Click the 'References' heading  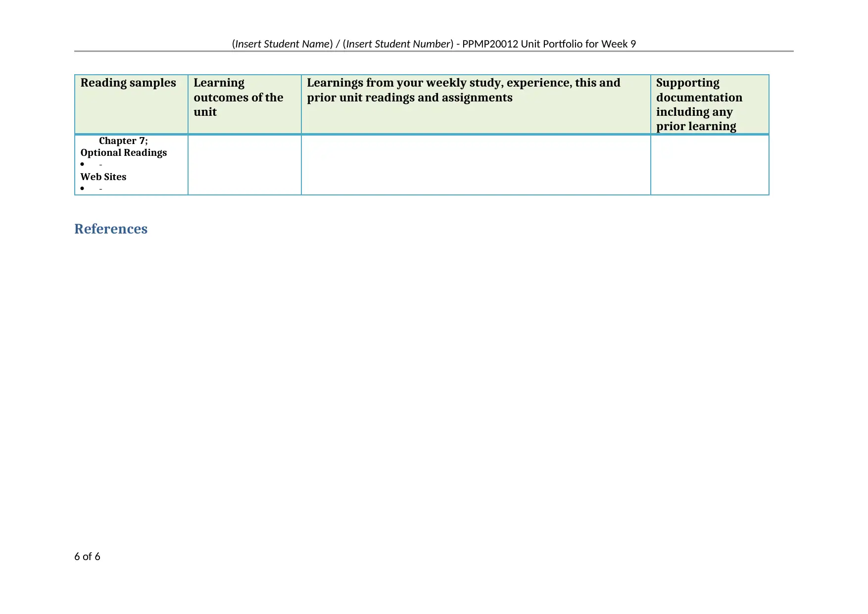(111, 229)
